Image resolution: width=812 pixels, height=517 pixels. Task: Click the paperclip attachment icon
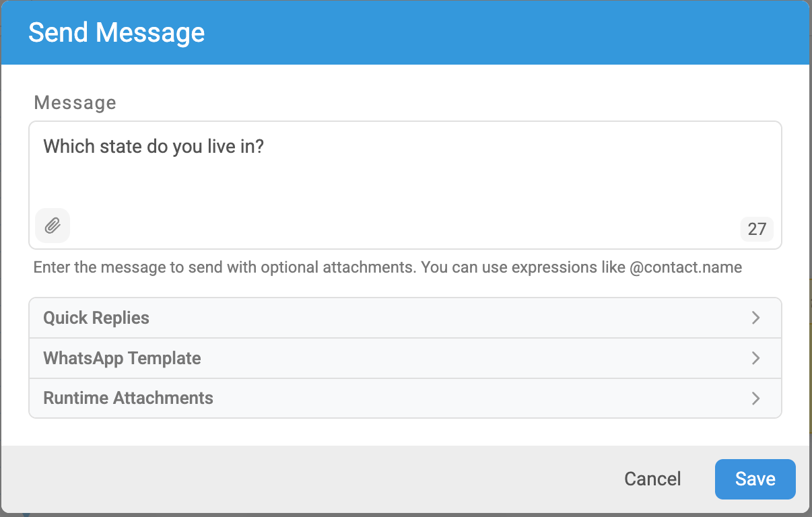pos(53,226)
